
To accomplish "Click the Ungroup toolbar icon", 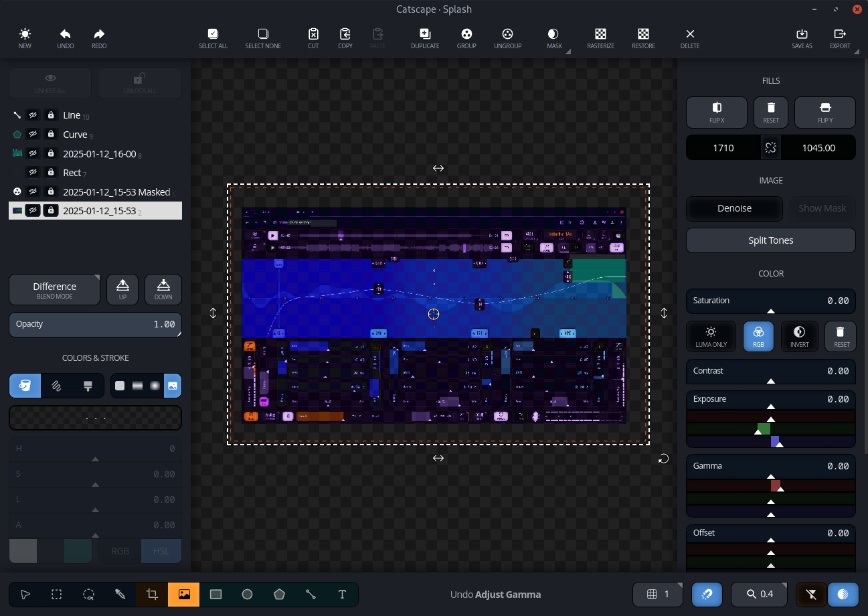I will tap(507, 33).
